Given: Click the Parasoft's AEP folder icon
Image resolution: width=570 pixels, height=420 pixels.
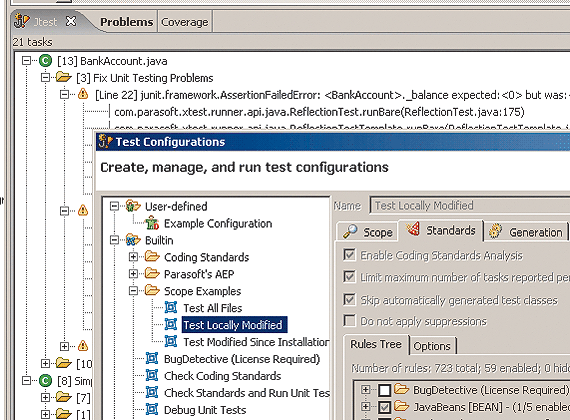Looking at the screenshot, I should [x=152, y=273].
